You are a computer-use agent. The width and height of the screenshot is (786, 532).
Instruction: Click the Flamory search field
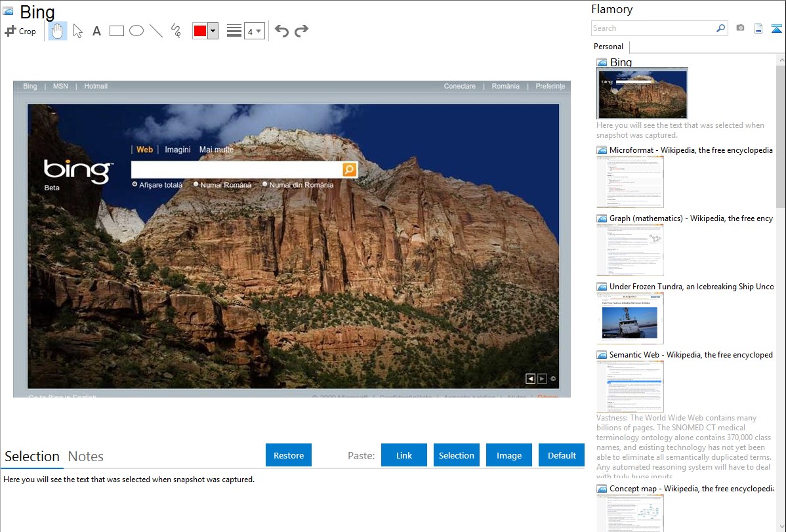653,28
